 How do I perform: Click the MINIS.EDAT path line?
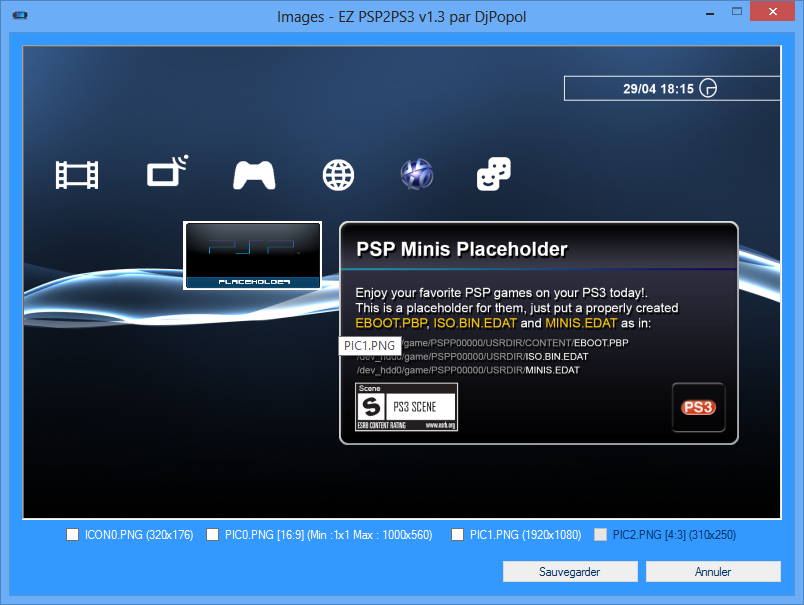(x=468, y=370)
